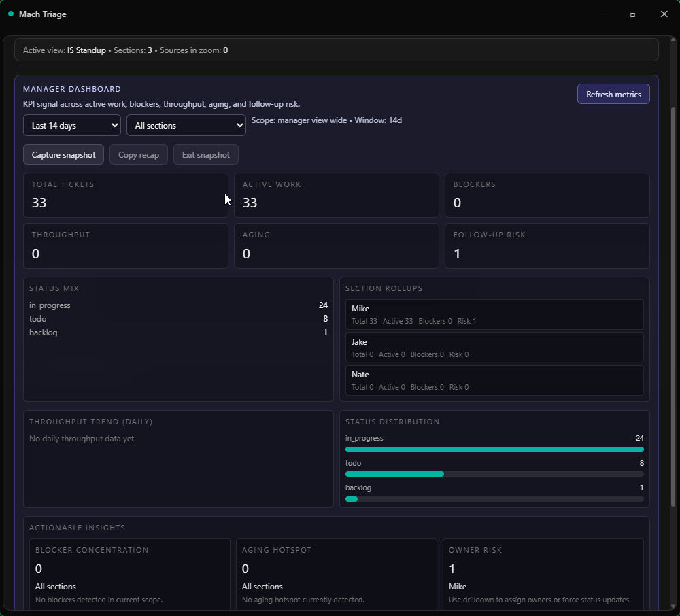Image resolution: width=680 pixels, height=616 pixels.
Task: Open Jake section rollup card
Action: [494, 347]
